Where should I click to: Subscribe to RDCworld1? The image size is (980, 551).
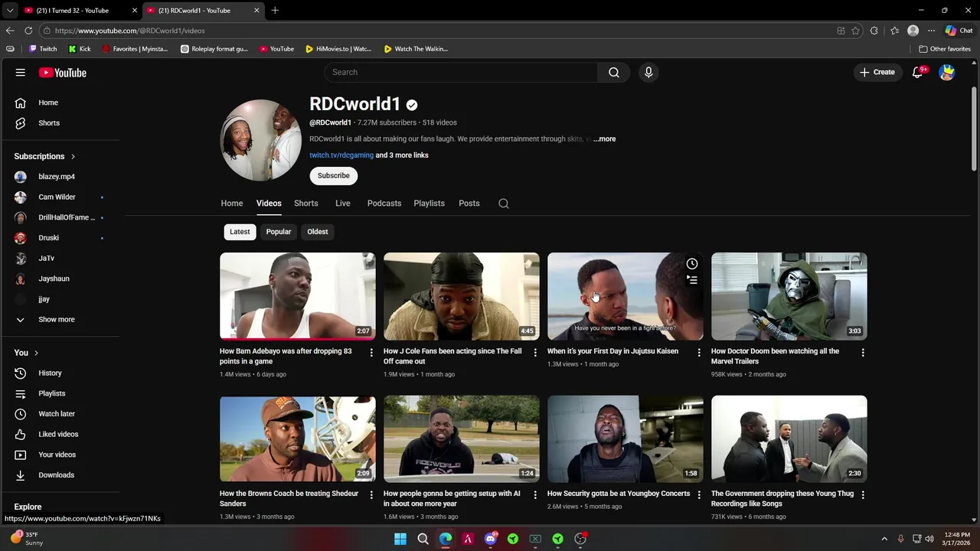click(334, 176)
